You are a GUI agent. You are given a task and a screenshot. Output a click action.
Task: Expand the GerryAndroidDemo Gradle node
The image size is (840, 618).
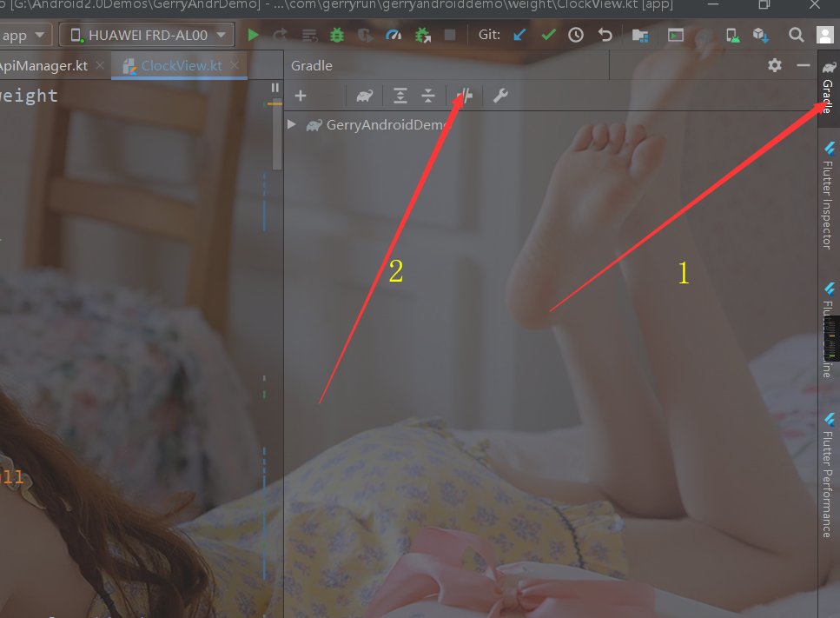[x=291, y=124]
